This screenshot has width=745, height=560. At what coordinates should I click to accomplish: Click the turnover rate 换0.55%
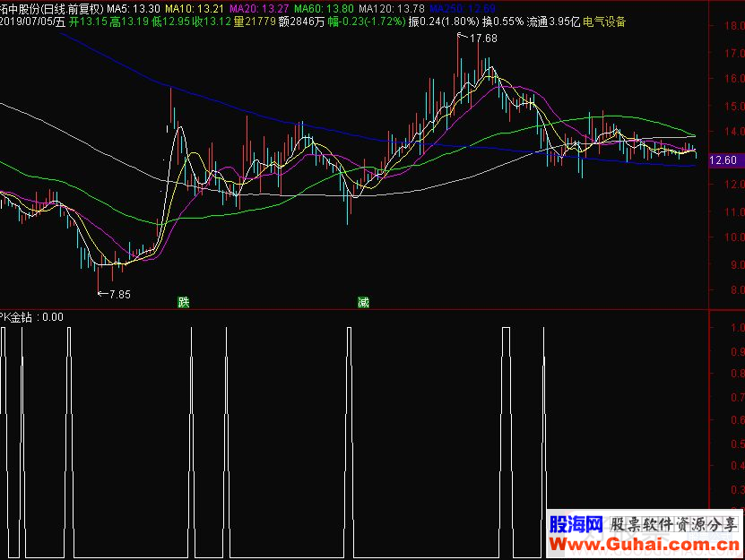[503, 22]
